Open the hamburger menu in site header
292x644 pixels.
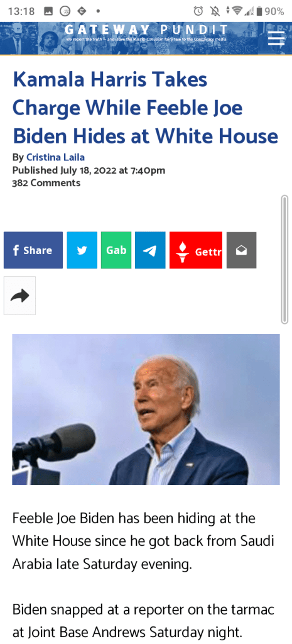click(276, 38)
